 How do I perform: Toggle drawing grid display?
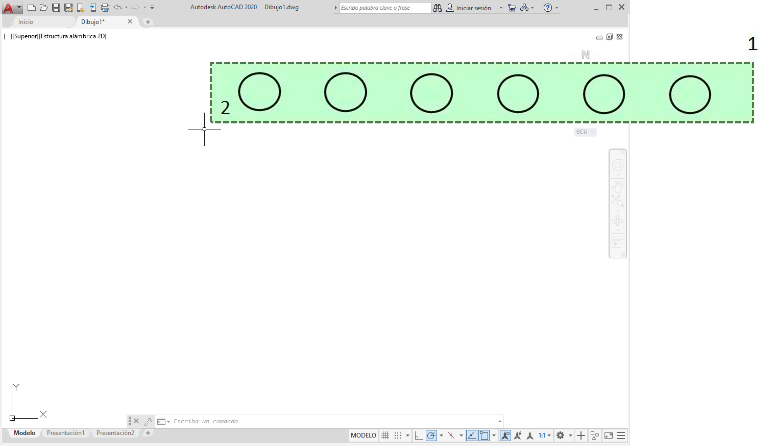(x=385, y=435)
